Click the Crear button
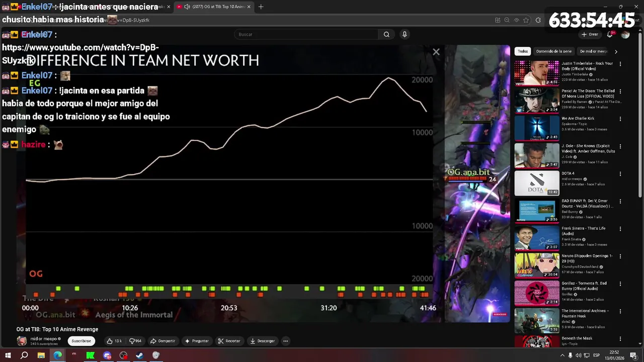This screenshot has width=644, height=362. (x=590, y=34)
